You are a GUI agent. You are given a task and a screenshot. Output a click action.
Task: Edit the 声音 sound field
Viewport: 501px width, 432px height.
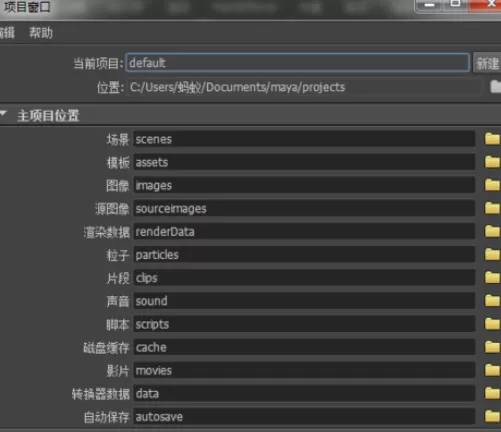tap(304, 301)
